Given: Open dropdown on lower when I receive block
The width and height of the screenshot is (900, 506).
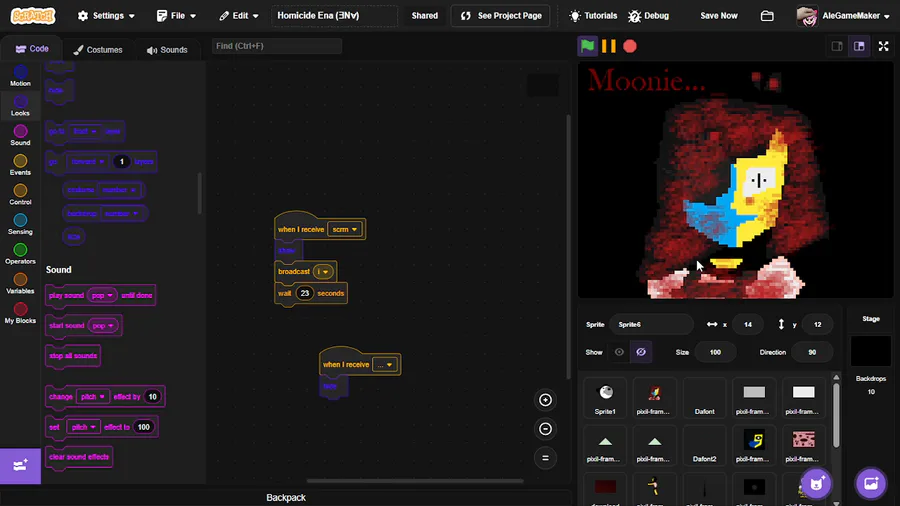Looking at the screenshot, I should (x=385, y=364).
